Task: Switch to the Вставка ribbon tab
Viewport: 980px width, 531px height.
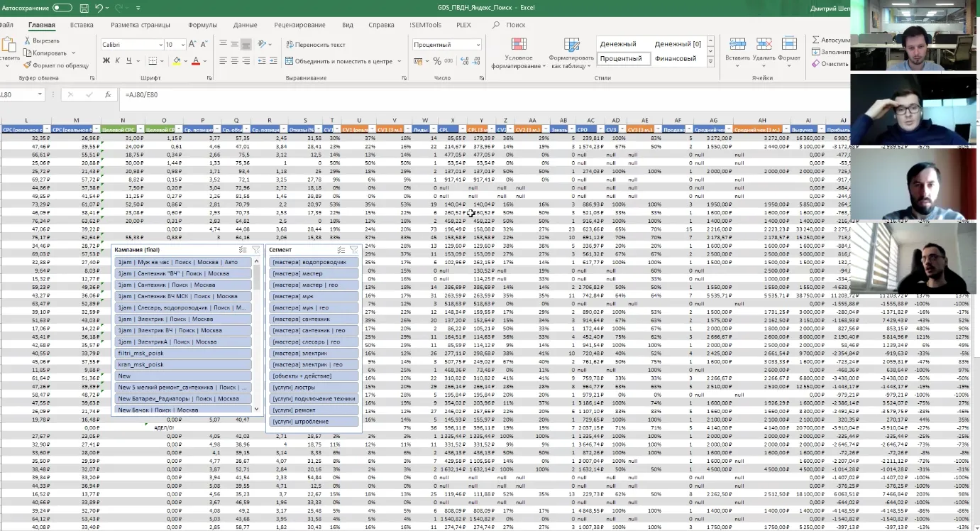Action: pos(82,25)
